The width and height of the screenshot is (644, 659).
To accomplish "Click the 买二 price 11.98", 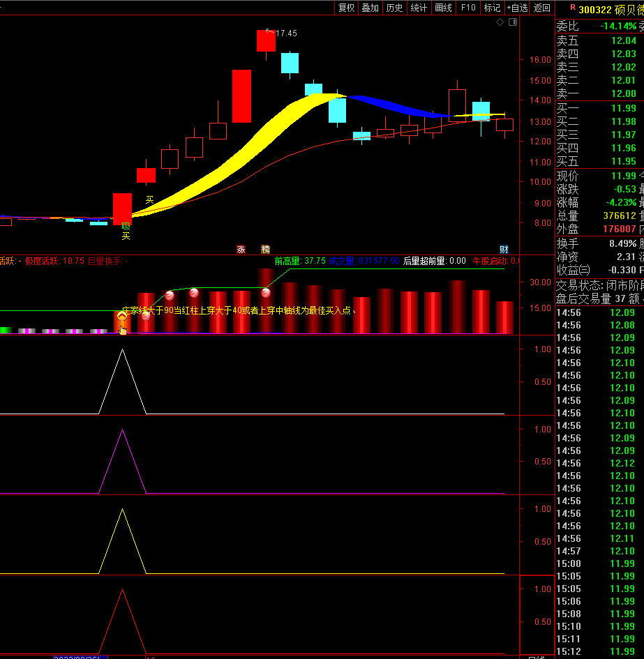I will point(623,121).
